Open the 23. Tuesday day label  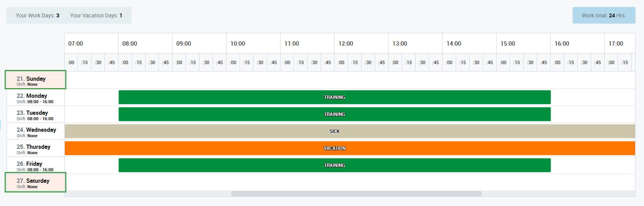coord(35,114)
